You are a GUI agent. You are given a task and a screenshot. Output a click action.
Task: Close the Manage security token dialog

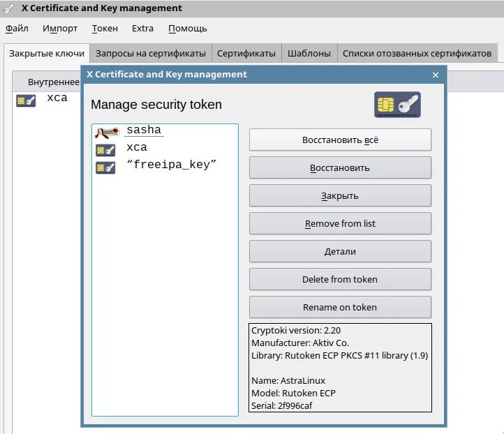(x=435, y=75)
